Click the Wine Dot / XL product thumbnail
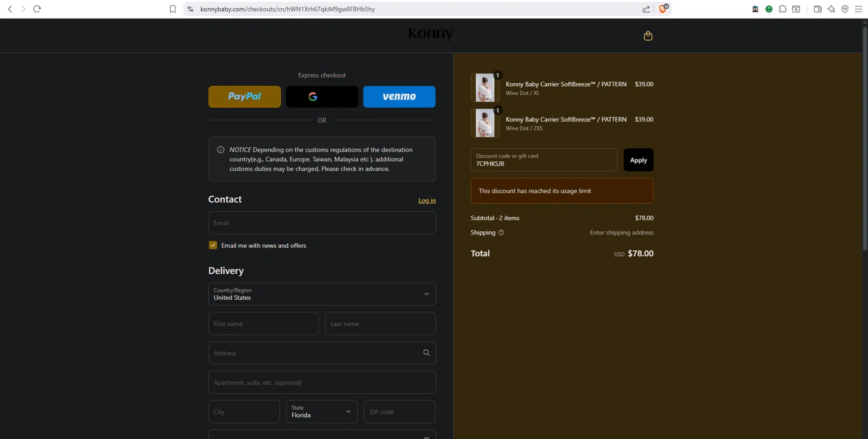This screenshot has width=868, height=439. 485,88
